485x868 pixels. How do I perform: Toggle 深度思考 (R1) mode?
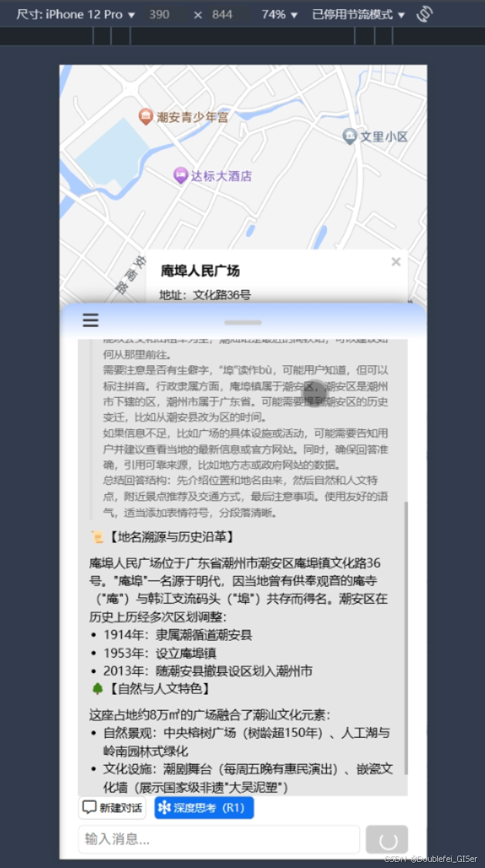click(204, 808)
